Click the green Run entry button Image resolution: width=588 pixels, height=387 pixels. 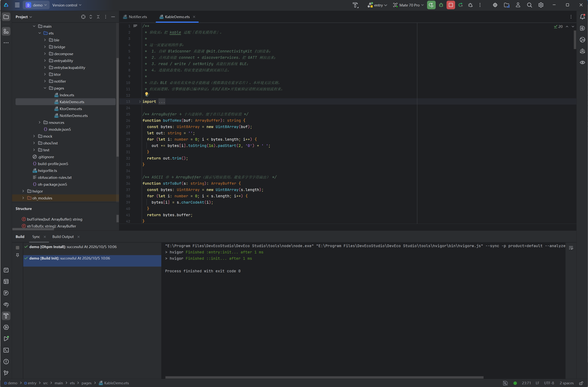(431, 5)
